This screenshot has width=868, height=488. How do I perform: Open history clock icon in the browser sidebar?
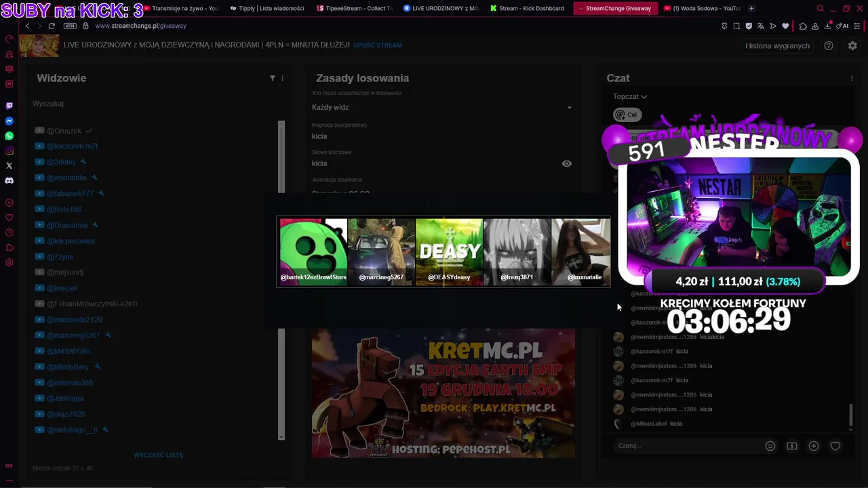coord(9,232)
